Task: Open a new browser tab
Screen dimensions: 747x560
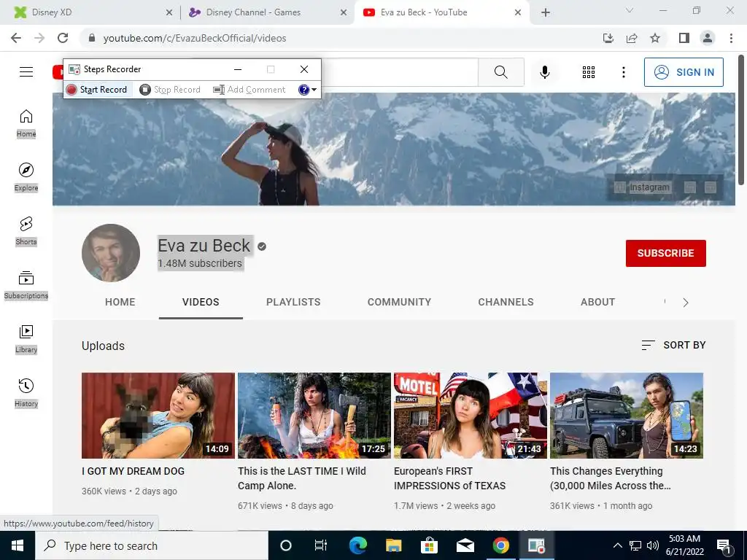Action: click(x=546, y=12)
